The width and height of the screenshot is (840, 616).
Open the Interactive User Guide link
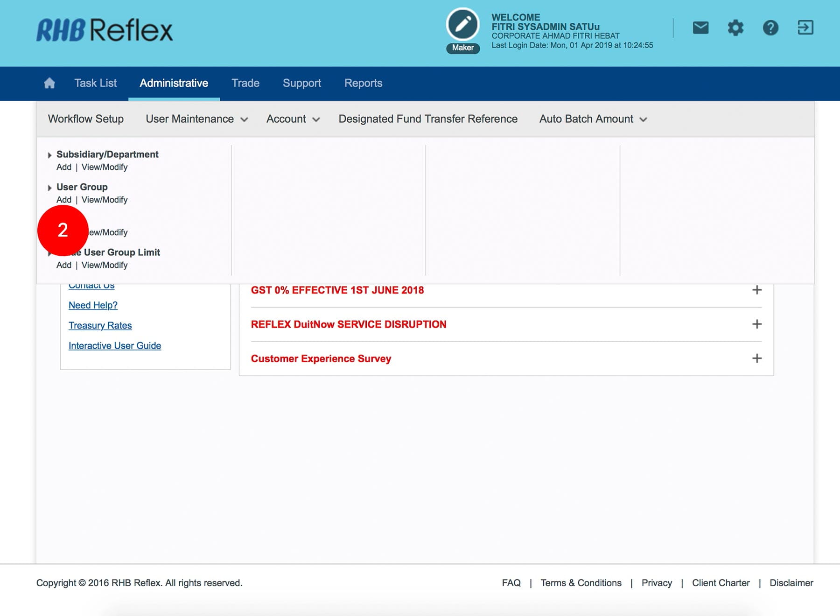click(115, 346)
